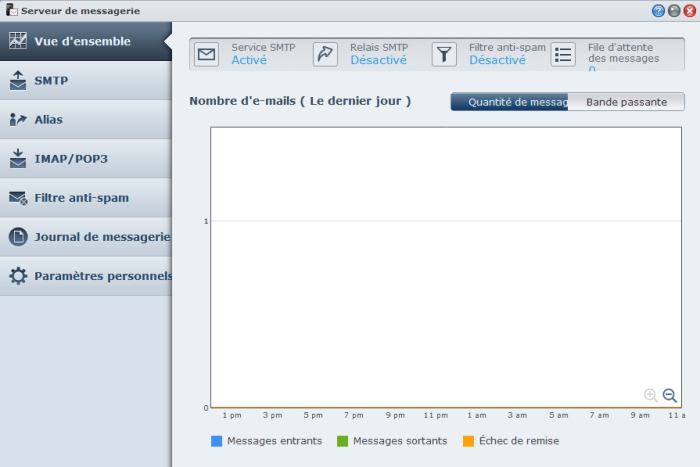Toggle Messages sortants green legend swatch
The height and width of the screenshot is (467, 700).
click(342, 441)
